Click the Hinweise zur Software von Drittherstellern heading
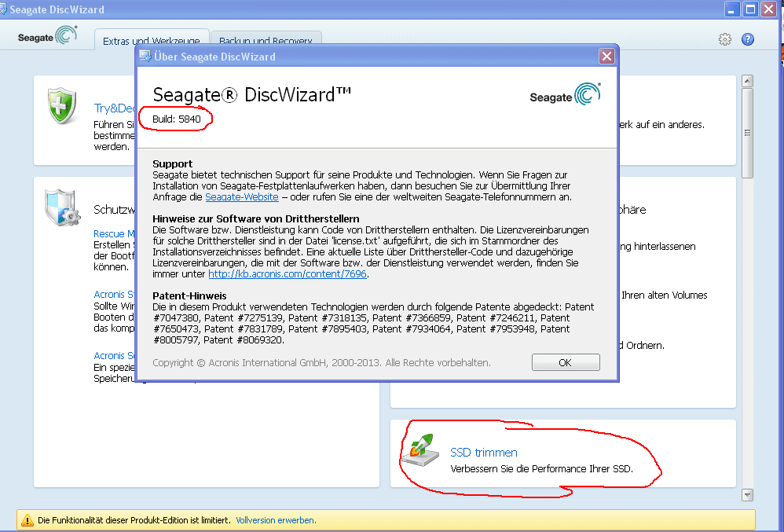The image size is (784, 532). (x=256, y=219)
